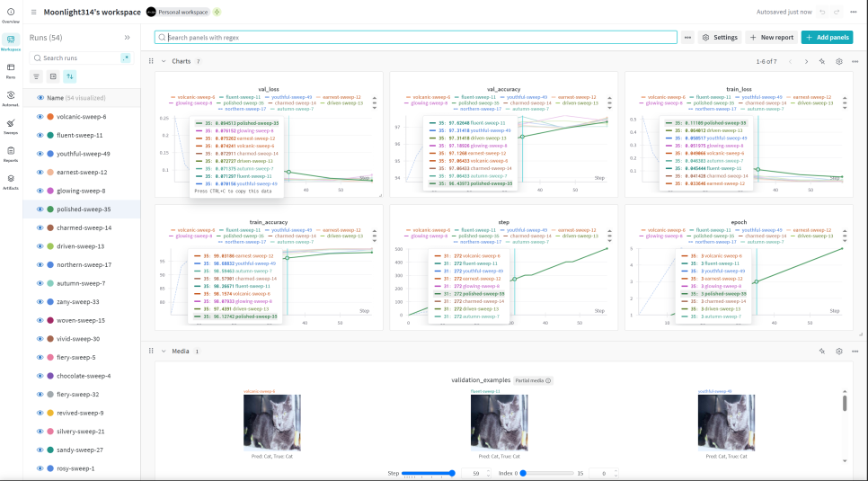Open the runs filter icon
This screenshot has height=481, width=868.
pyautogui.click(x=36, y=76)
